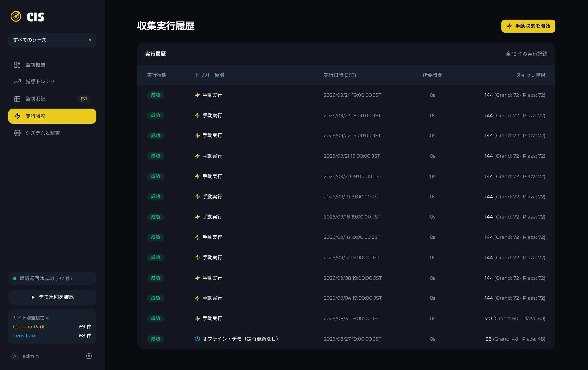Open the 監視概要 dashboard grid icon
The image size is (588, 370).
pos(17,65)
